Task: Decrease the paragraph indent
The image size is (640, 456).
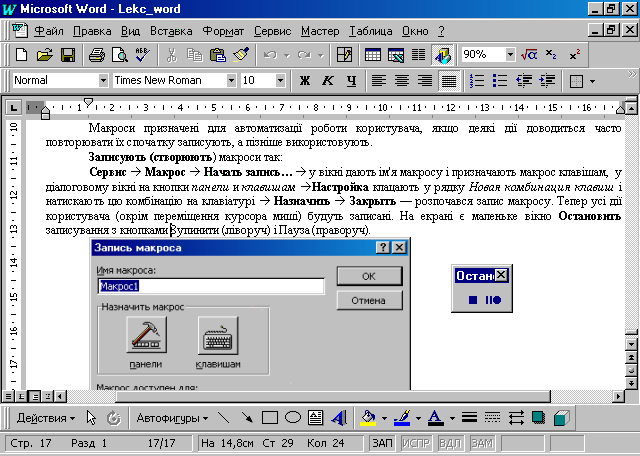Action: click(x=523, y=81)
